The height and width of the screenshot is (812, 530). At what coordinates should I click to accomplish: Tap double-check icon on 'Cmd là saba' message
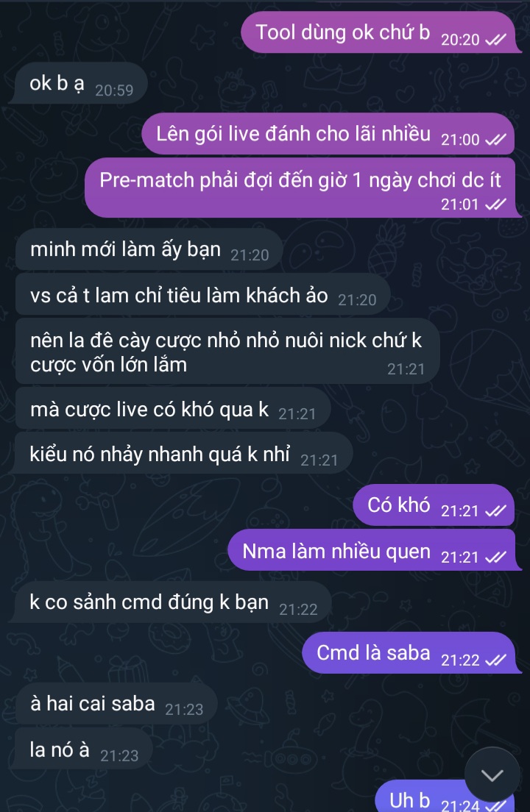[495, 660]
